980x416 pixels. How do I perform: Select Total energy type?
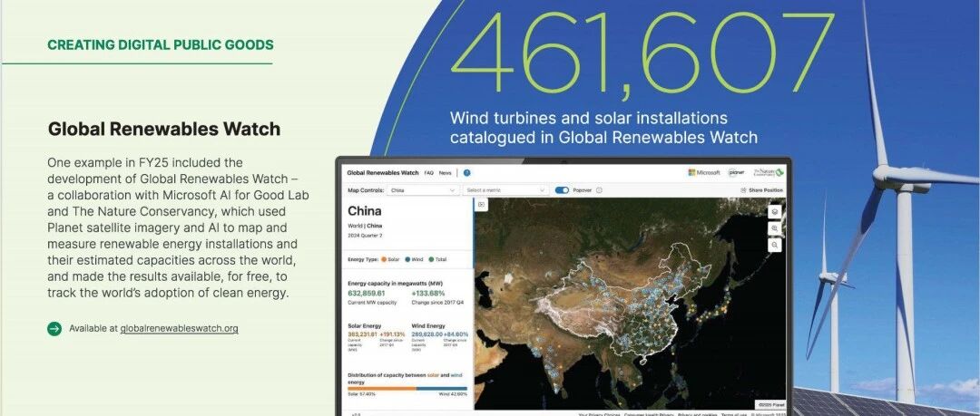(x=437, y=259)
